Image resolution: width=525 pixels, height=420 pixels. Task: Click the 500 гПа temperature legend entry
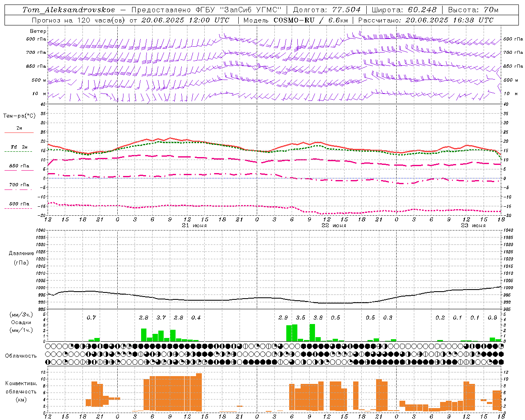pos(19,204)
